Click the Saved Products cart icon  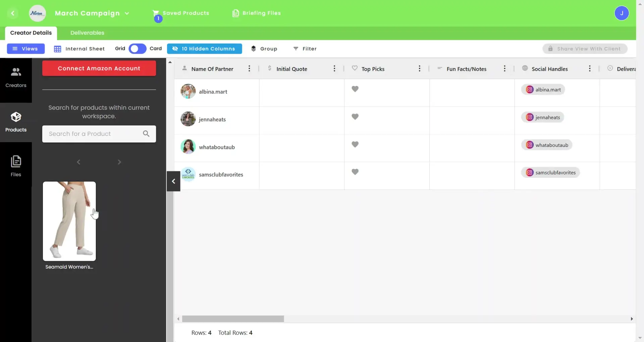(156, 13)
